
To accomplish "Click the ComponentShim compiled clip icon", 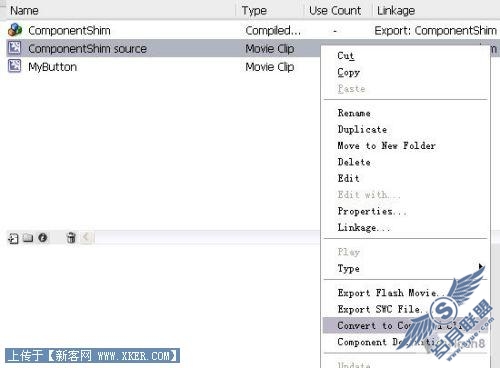I will coord(15,30).
